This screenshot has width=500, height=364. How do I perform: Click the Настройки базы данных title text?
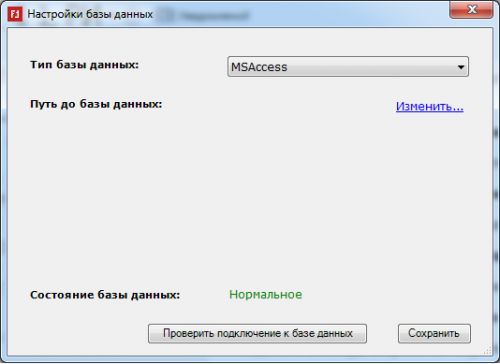click(x=90, y=14)
